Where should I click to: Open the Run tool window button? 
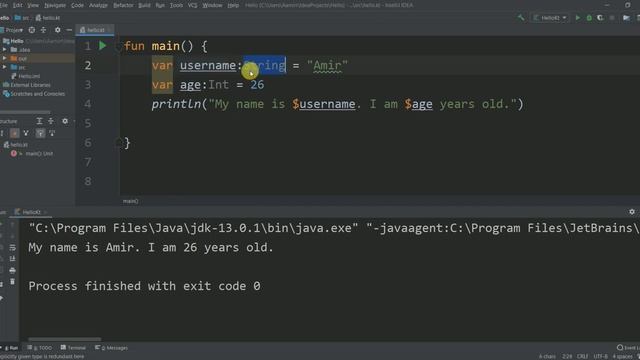10,348
